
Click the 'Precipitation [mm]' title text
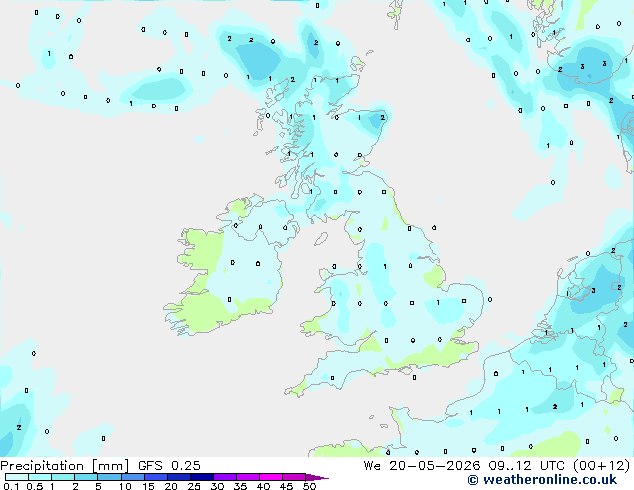coord(65,466)
